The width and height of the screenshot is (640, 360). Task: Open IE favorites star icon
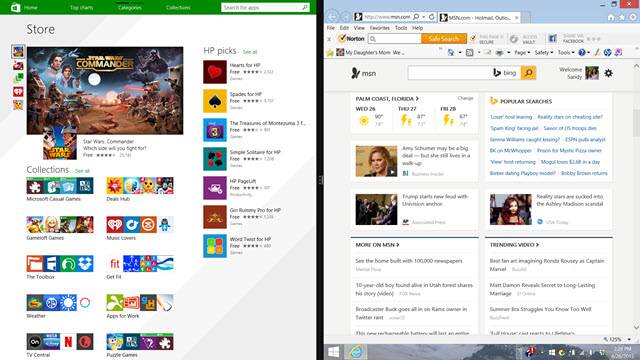[x=622, y=17]
